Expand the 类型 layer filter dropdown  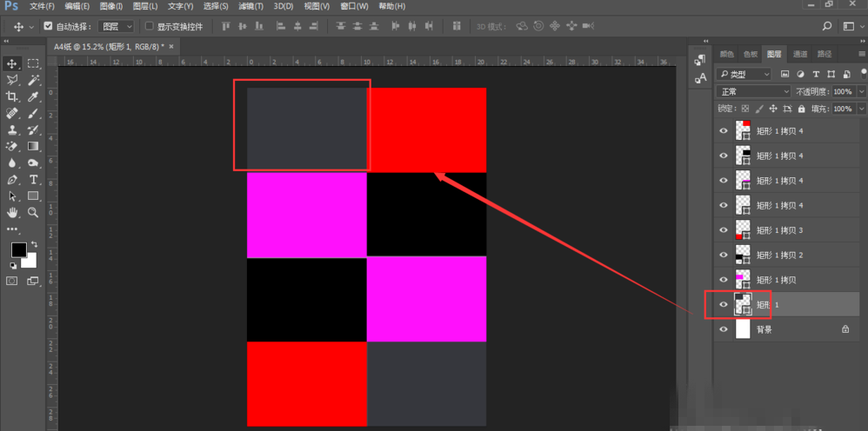[744, 75]
